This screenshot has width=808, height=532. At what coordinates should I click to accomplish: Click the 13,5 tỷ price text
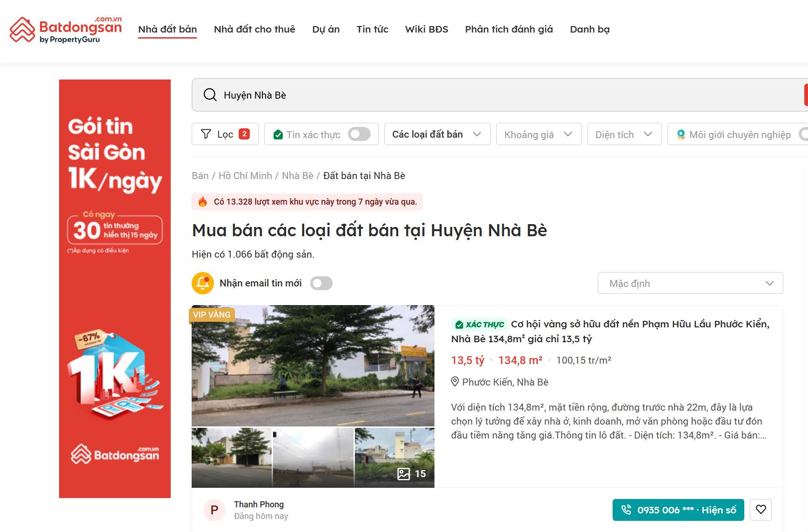coord(467,360)
